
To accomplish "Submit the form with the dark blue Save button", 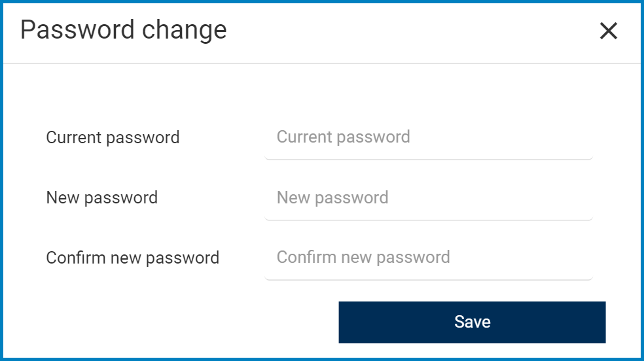I will pos(472,322).
